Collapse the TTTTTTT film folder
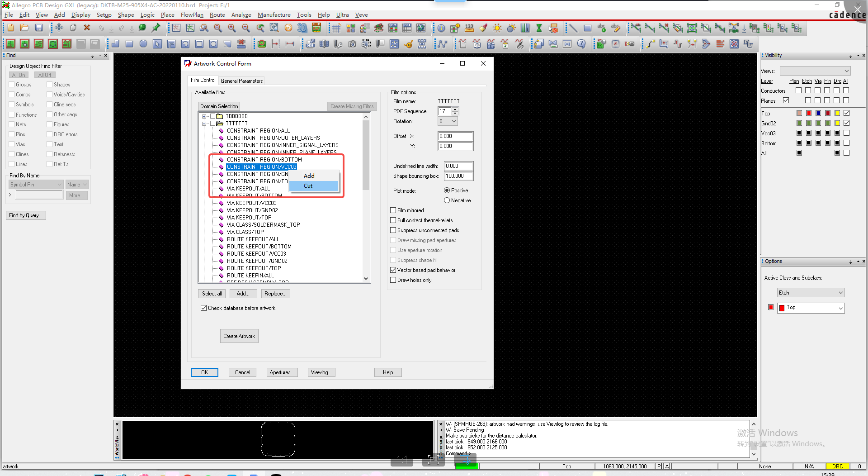Screen dimensions: 868x476 point(204,124)
